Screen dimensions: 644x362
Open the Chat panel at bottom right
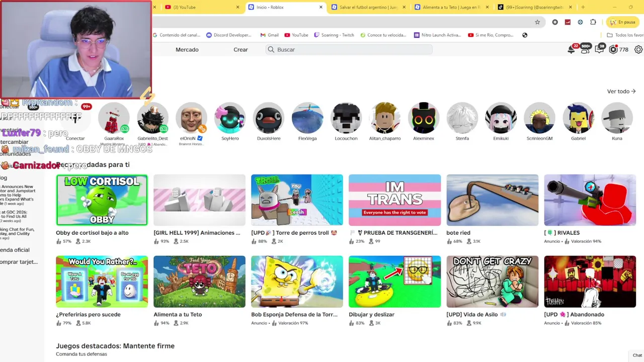pyautogui.click(x=637, y=355)
